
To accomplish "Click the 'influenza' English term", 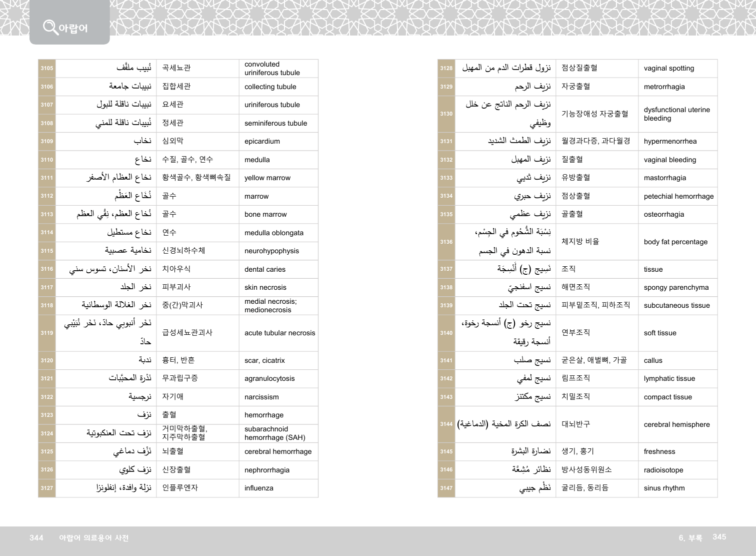I will (x=258, y=488).
